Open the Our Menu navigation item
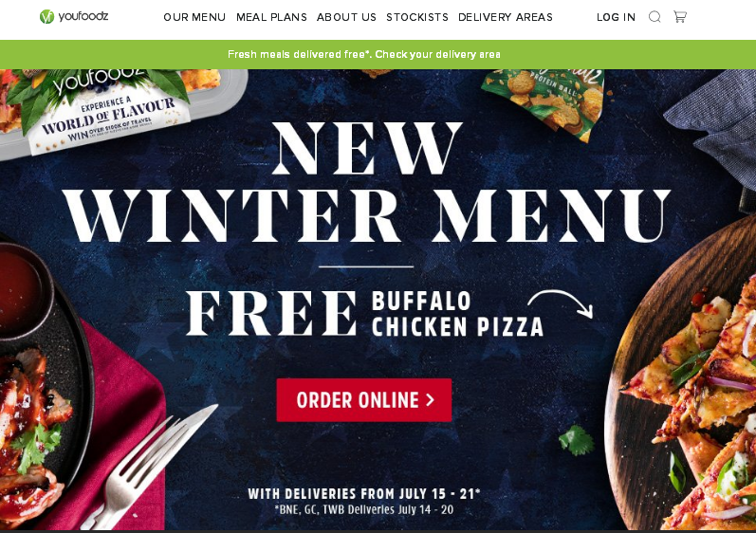The height and width of the screenshot is (533, 756). pos(194,17)
